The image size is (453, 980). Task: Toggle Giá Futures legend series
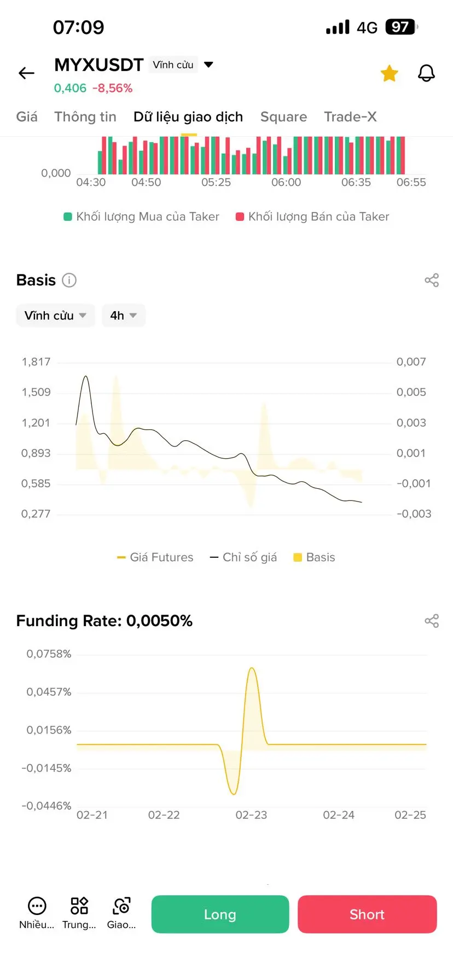[155, 557]
